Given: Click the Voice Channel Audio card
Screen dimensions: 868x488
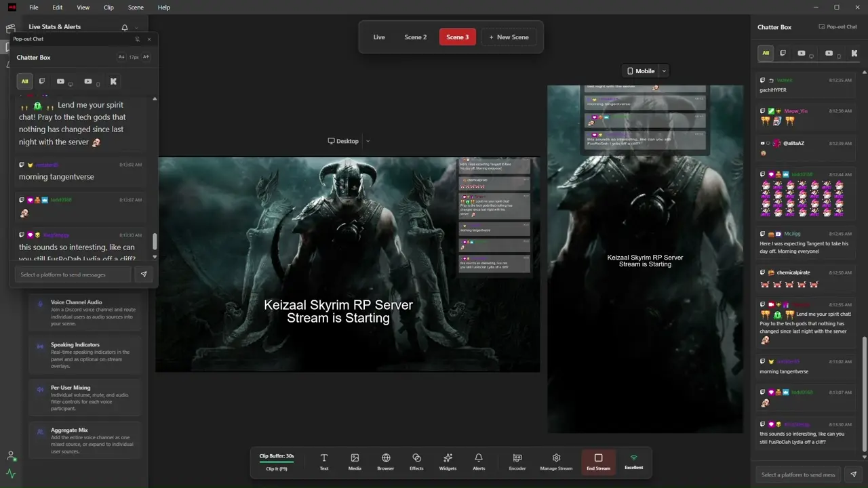Looking at the screenshot, I should 85,312.
